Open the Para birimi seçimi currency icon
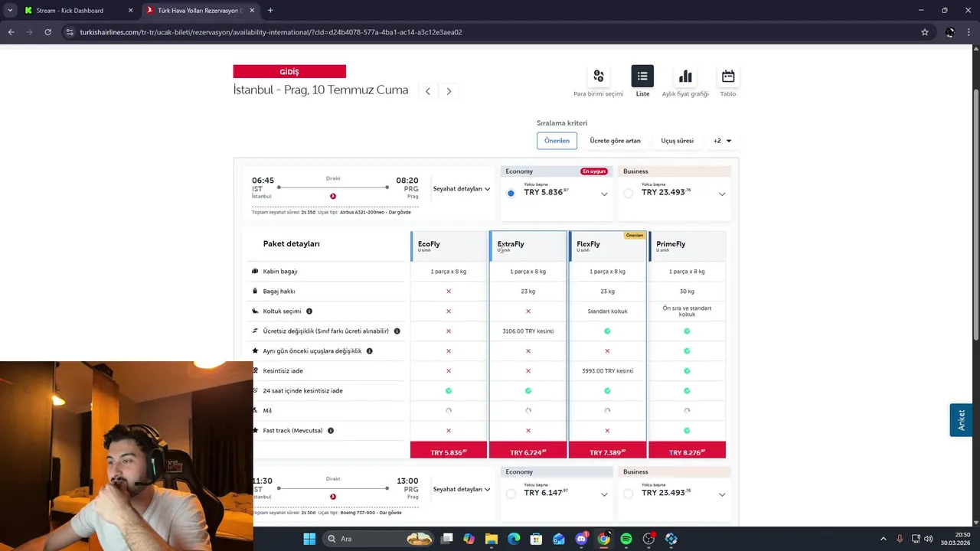980x551 pixels. (x=599, y=77)
